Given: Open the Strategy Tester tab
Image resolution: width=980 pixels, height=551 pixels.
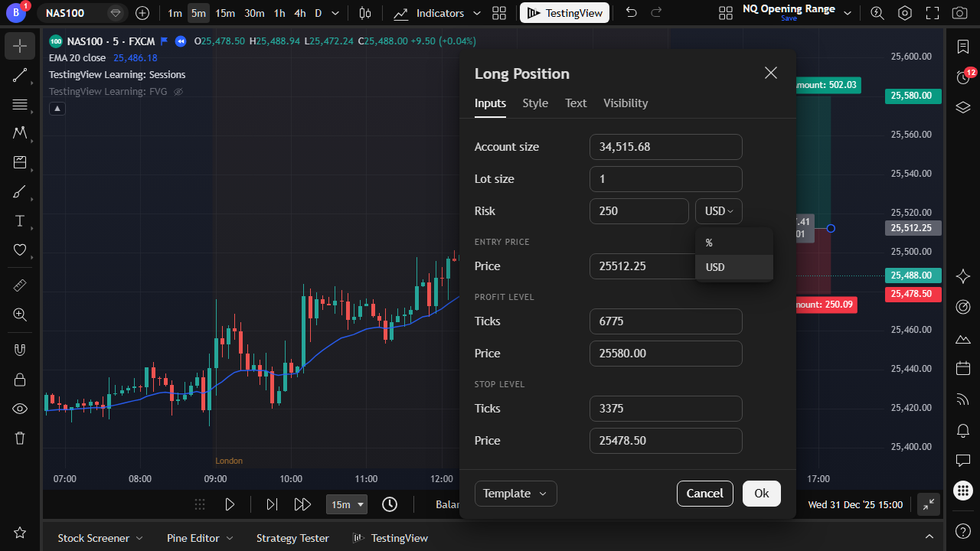Looking at the screenshot, I should pos(292,538).
